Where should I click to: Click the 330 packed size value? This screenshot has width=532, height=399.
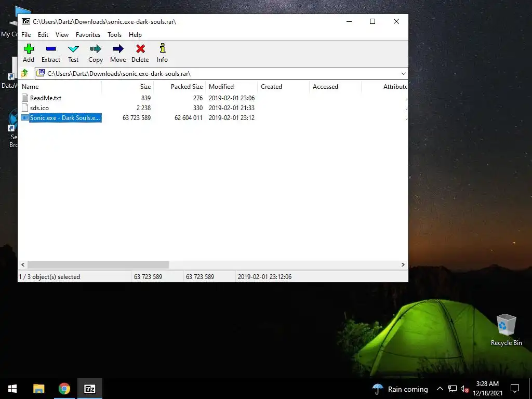tap(198, 108)
